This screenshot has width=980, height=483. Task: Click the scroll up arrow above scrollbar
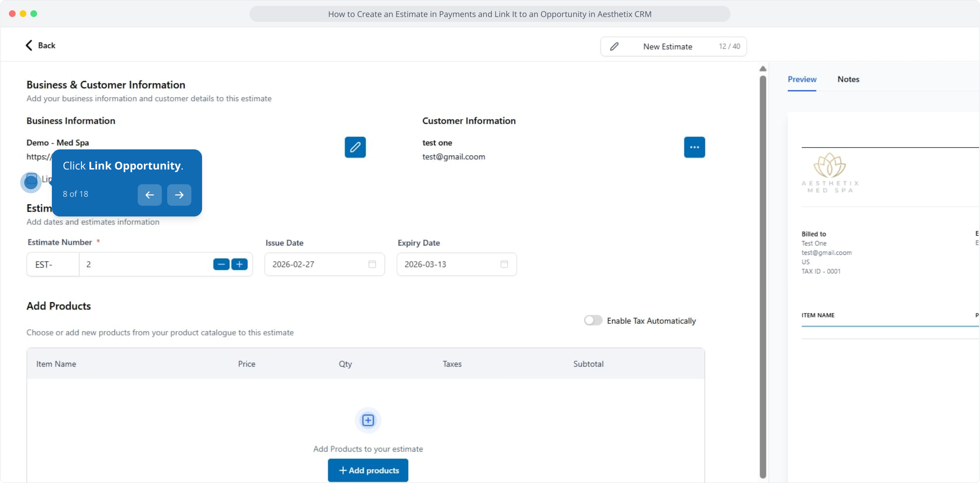[763, 68]
